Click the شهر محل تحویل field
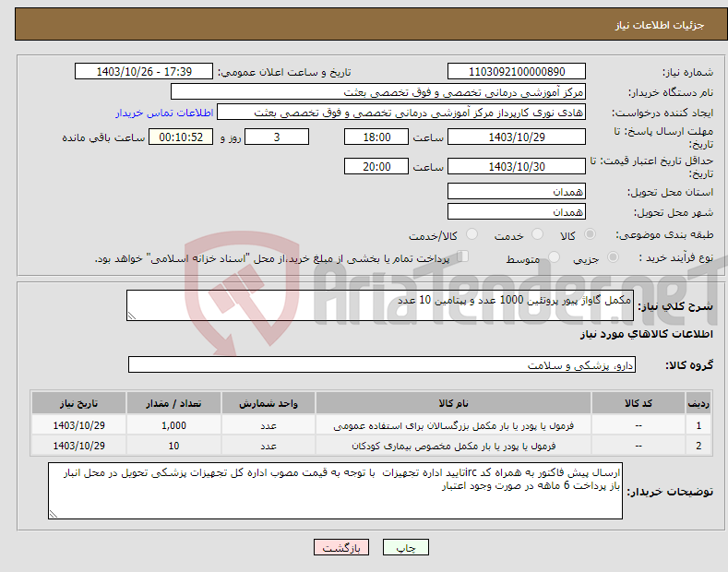Image resolution: width=728 pixels, height=572 pixels. (517, 211)
